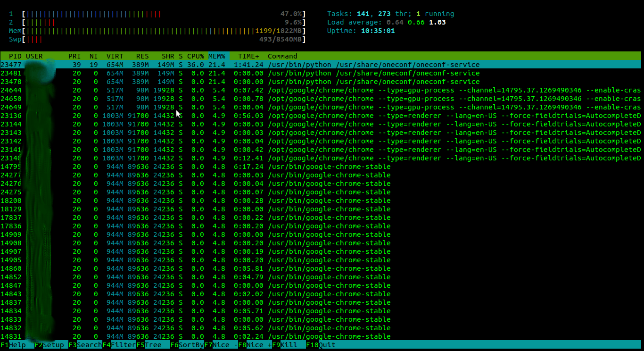
Task: Select chrome gpu-process row PID 24644
Action: click(321, 90)
